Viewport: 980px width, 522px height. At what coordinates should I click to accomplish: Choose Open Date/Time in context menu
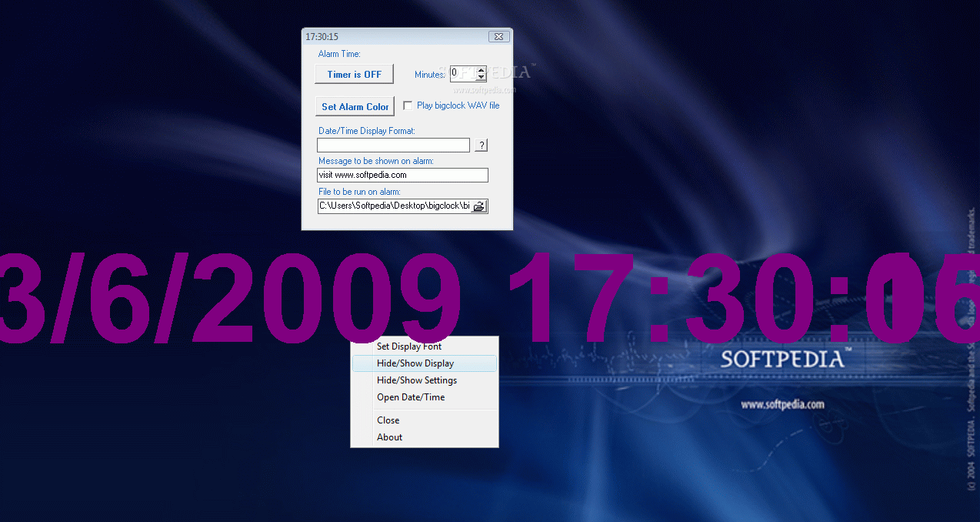(x=425, y=397)
